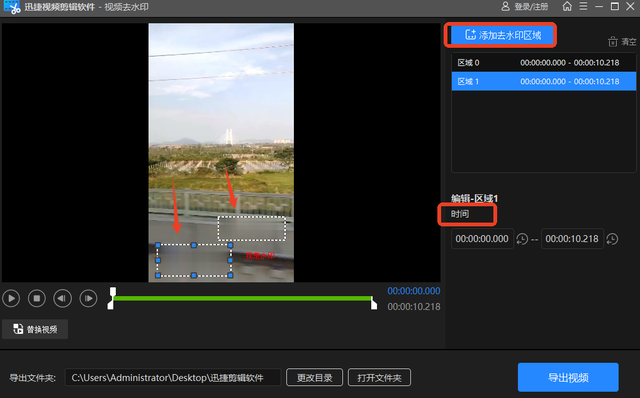Select 区域 1 in region list
This screenshot has width=640, height=398.
(x=544, y=81)
